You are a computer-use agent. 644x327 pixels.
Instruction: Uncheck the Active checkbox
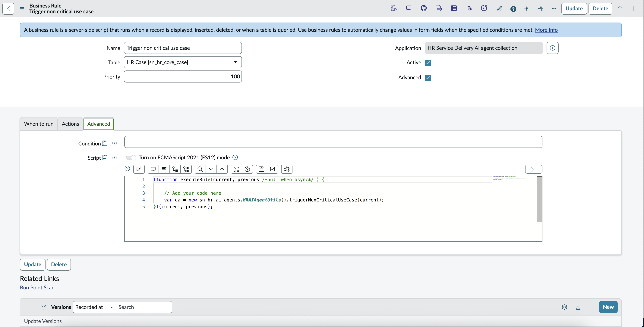pos(428,63)
